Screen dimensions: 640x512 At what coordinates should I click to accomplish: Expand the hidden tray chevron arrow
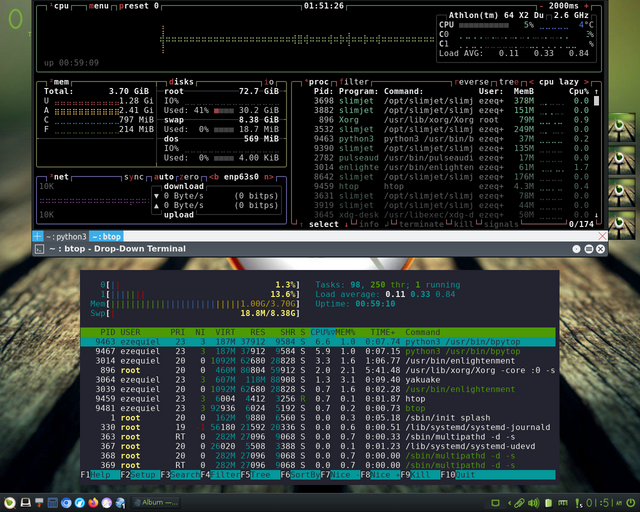[x=509, y=503]
